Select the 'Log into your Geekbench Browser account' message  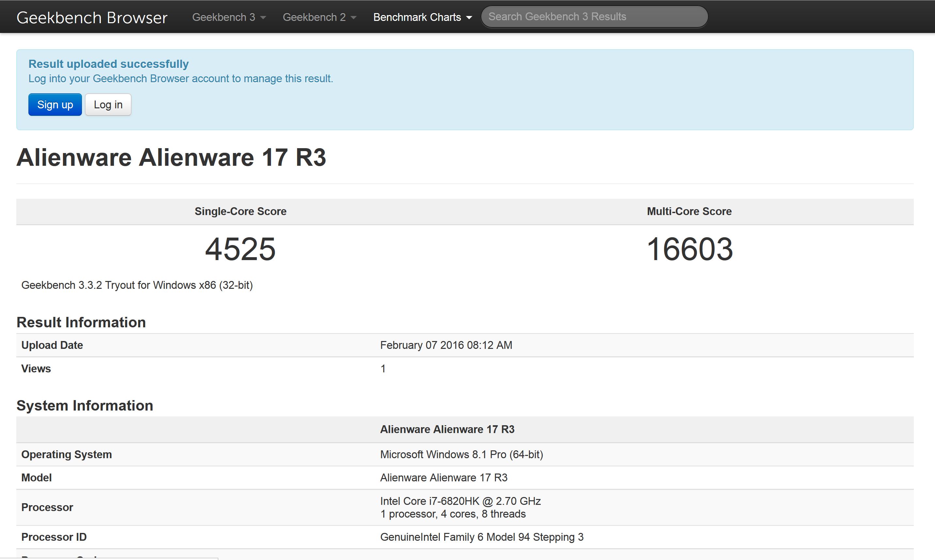(x=181, y=79)
